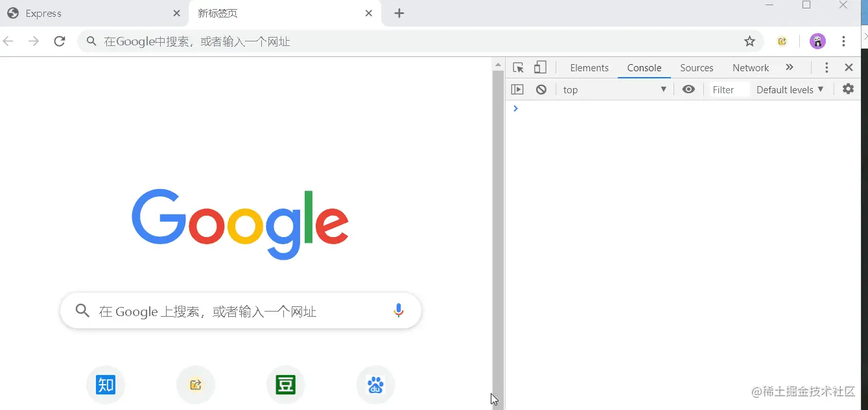Open the console sidebar toggle icon
The width and height of the screenshot is (868, 410).
(x=517, y=89)
